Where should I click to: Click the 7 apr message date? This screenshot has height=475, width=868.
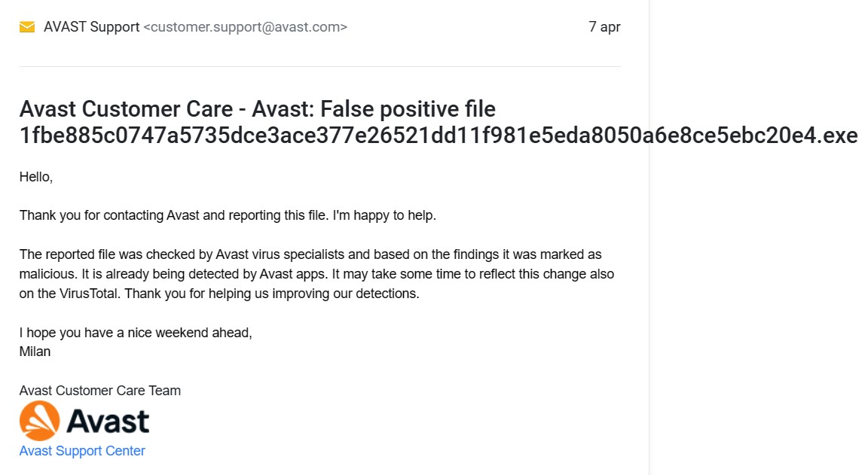[604, 27]
